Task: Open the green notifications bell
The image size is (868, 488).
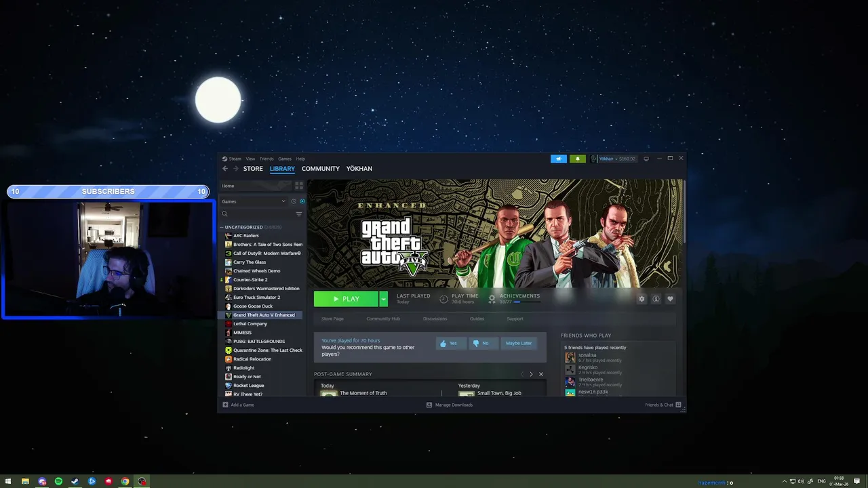Action: click(578, 159)
